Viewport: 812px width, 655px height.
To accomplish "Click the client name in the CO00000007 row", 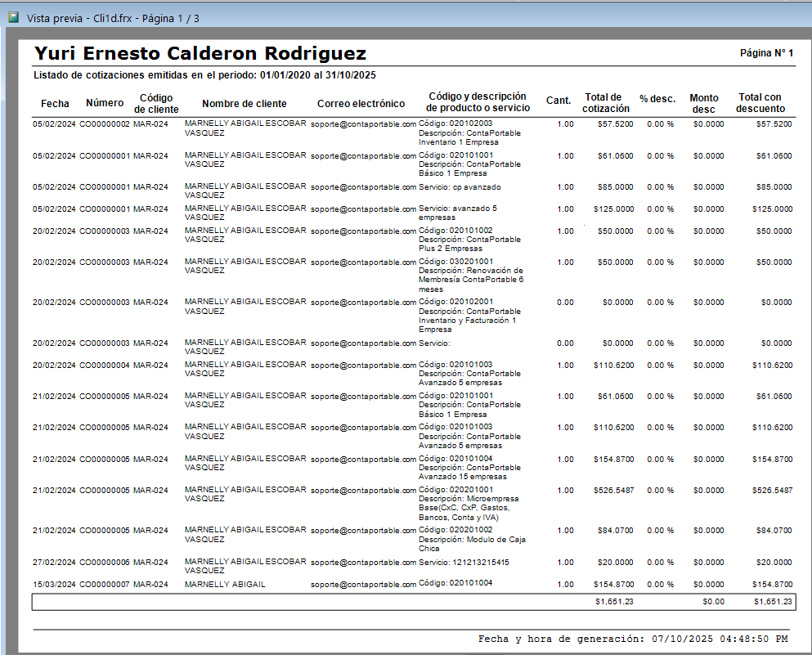I will [225, 585].
